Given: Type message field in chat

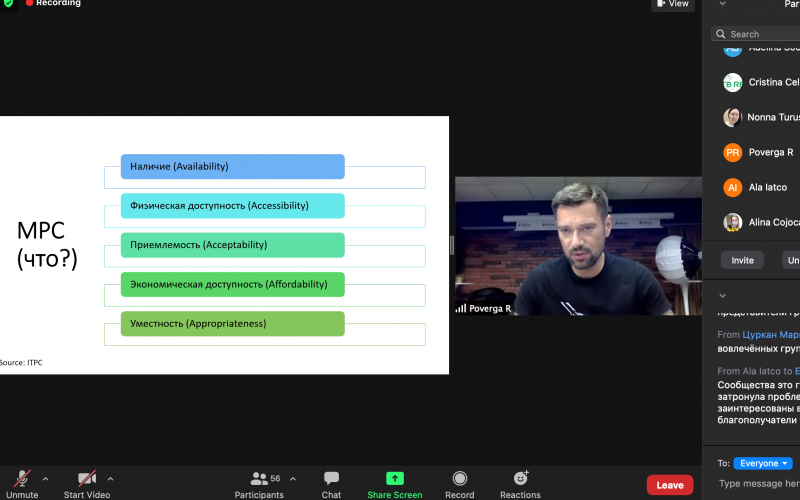Looking at the screenshot, I should [x=758, y=484].
